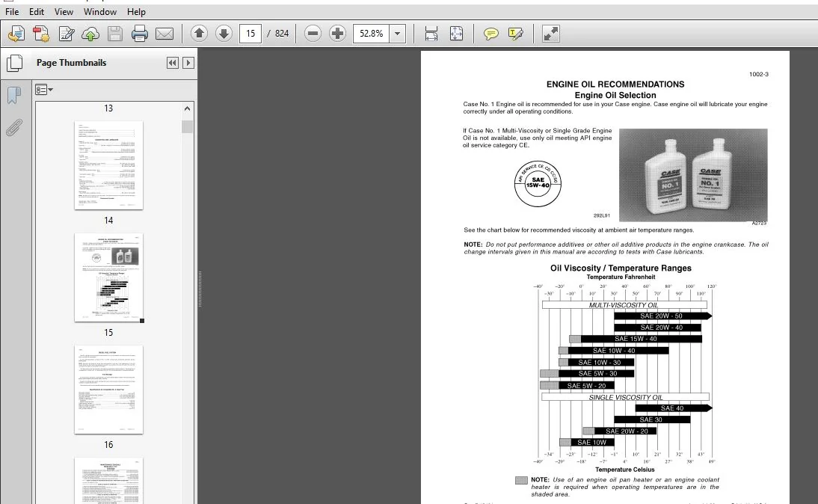818x504 pixels.
Task: Select the highlight text tool
Action: 515,34
